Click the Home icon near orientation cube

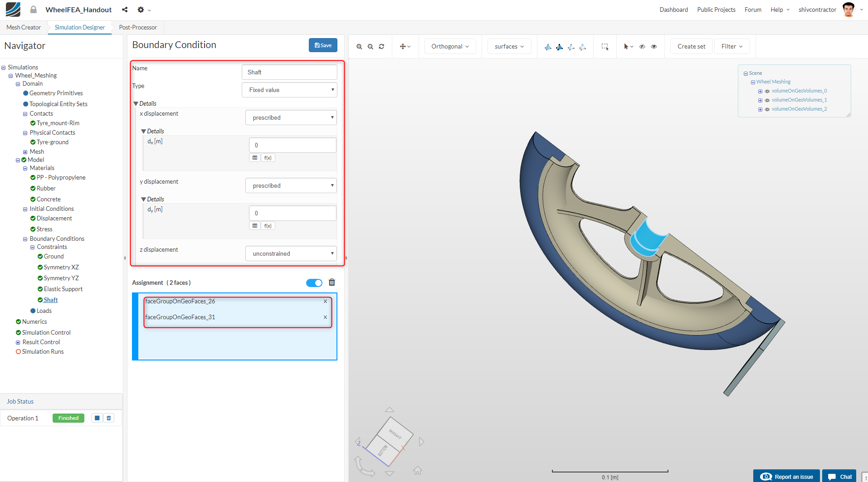(418, 471)
